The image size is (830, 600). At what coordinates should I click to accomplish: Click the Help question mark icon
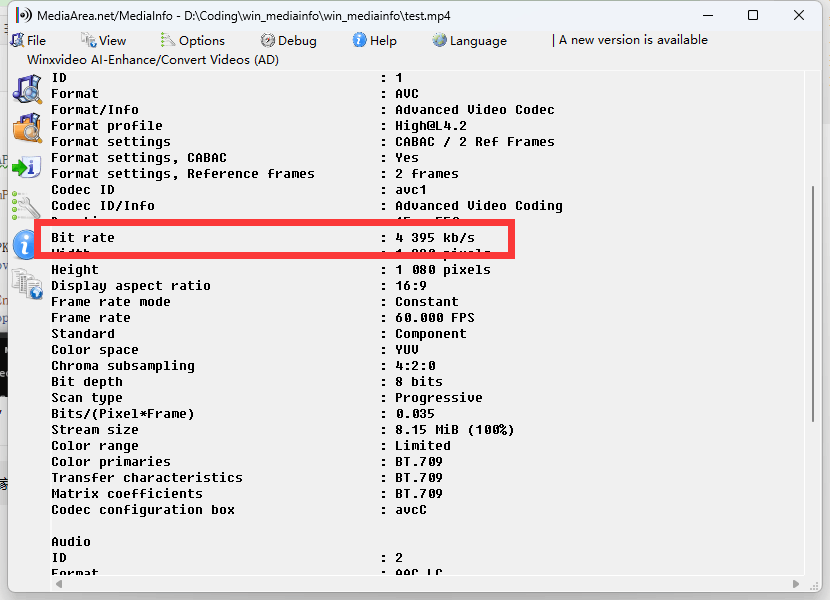coord(359,41)
